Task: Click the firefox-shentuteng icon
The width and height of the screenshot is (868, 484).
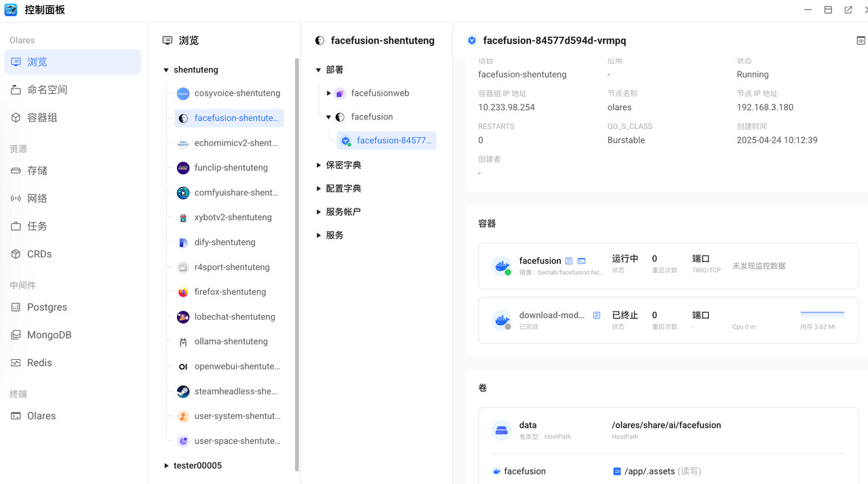Action: (183, 292)
